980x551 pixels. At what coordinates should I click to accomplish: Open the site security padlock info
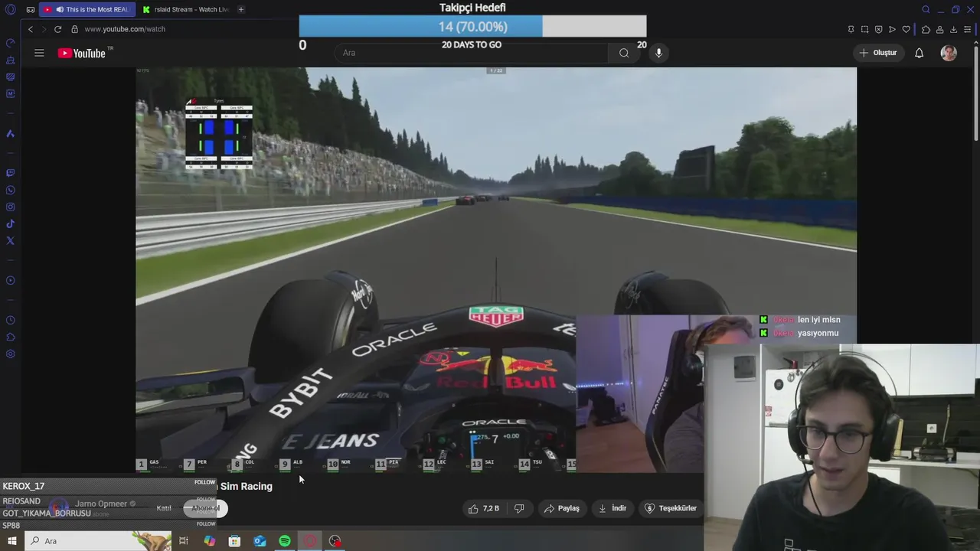(x=74, y=29)
